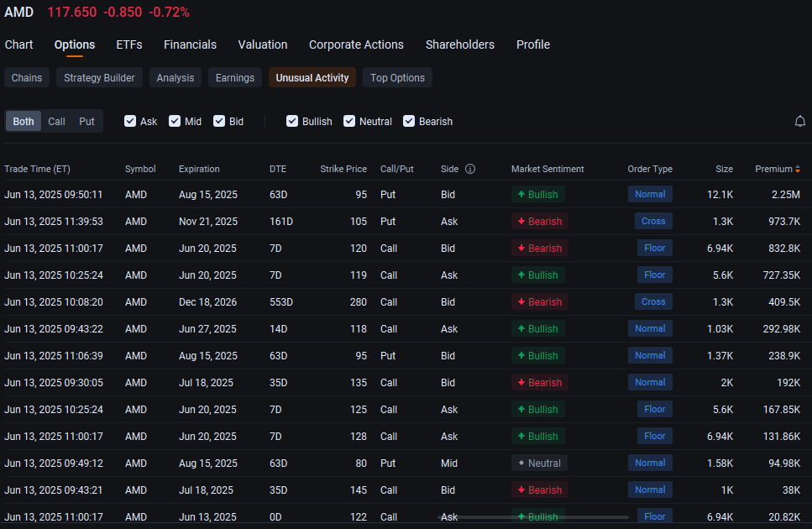Toggle the Ask checkbox
Image resolution: width=812 pixels, height=529 pixels.
(x=130, y=121)
